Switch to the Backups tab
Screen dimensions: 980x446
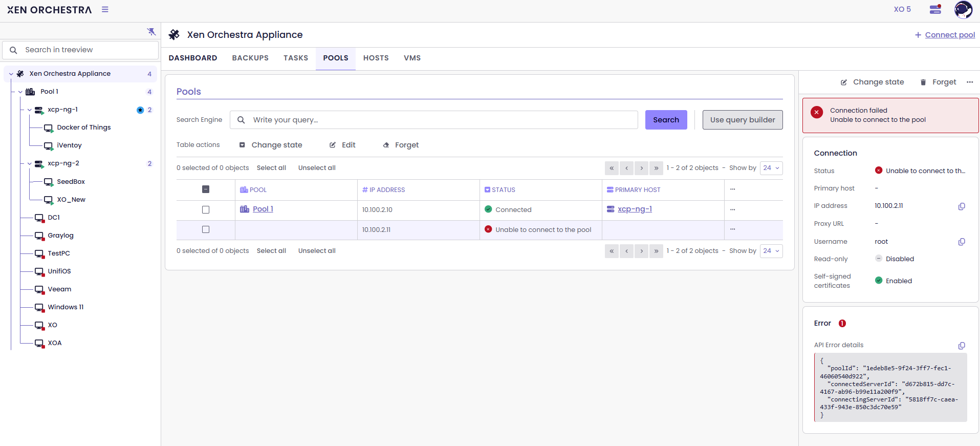250,58
